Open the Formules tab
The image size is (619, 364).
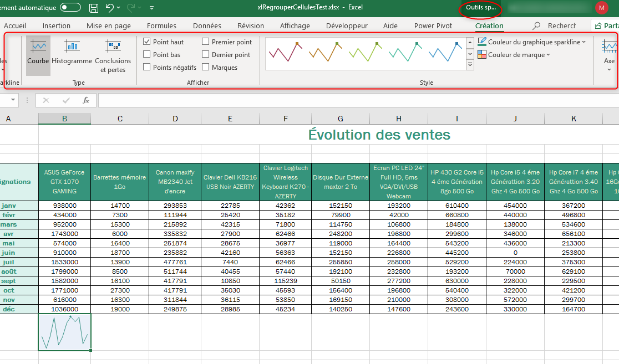[x=161, y=25]
